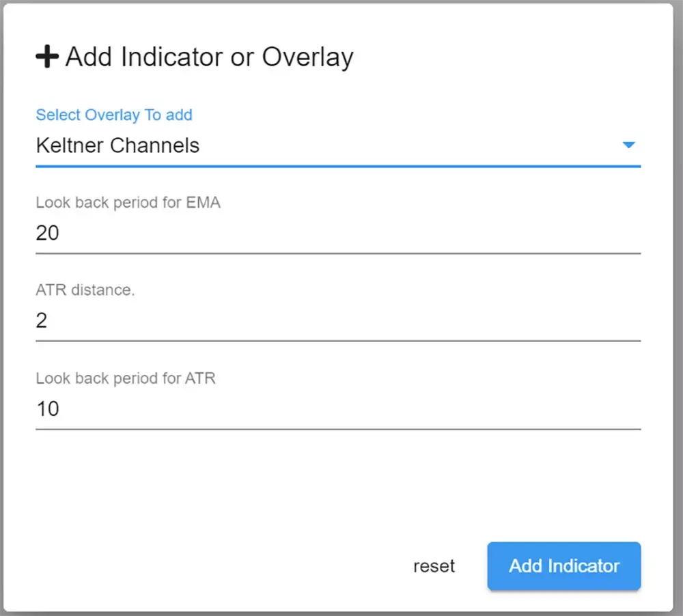Click the 'Select Overlay To add' label
The image size is (683, 616).
(114, 115)
